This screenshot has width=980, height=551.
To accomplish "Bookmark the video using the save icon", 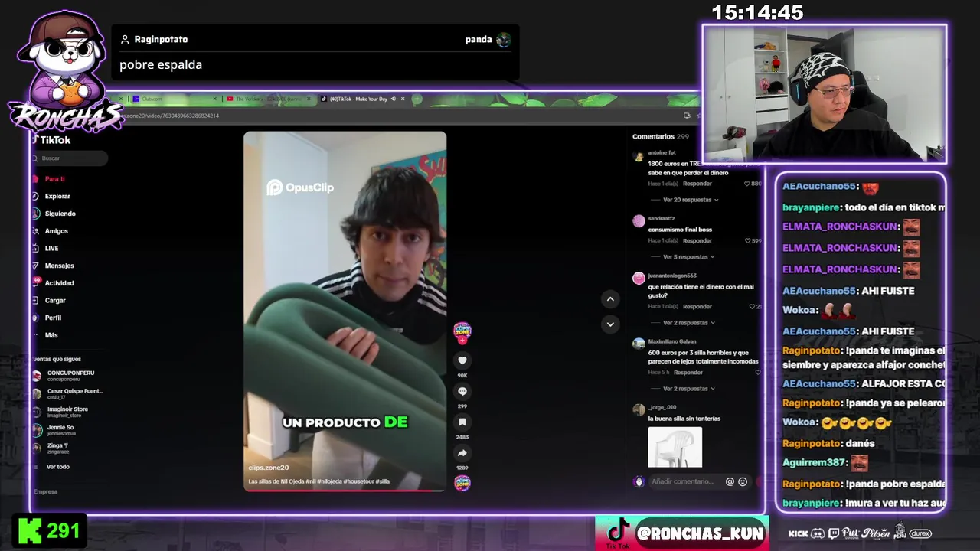I will 462,422.
